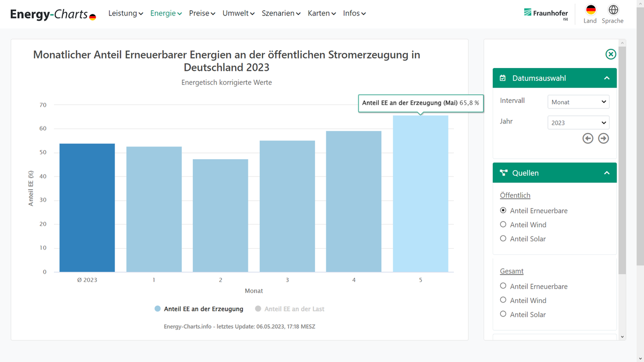Open the Energie menu

pos(166,13)
